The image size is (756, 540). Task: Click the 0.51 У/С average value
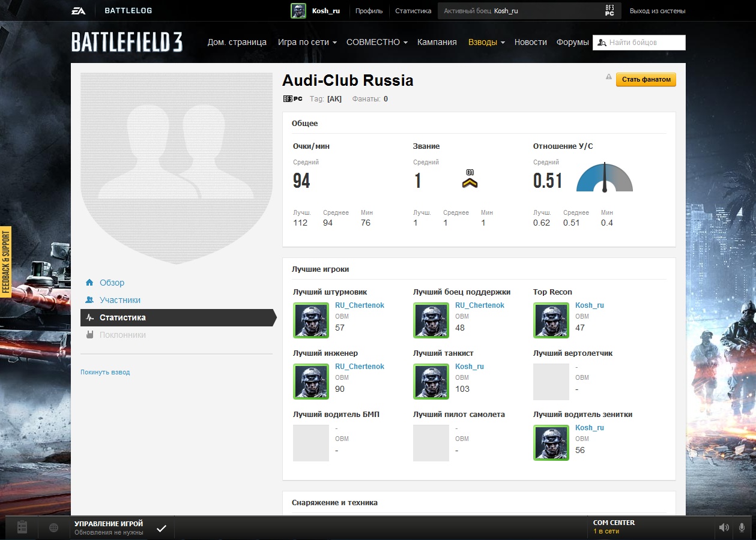pos(548,181)
